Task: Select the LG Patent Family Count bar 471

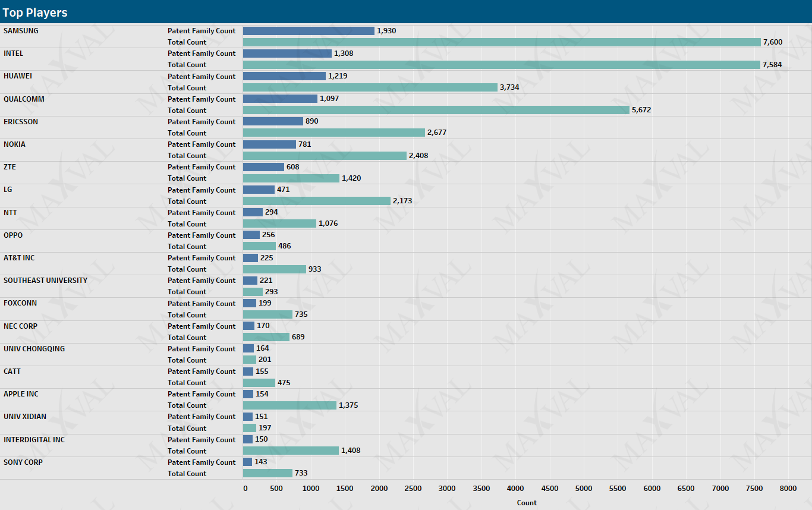Action: (x=259, y=190)
